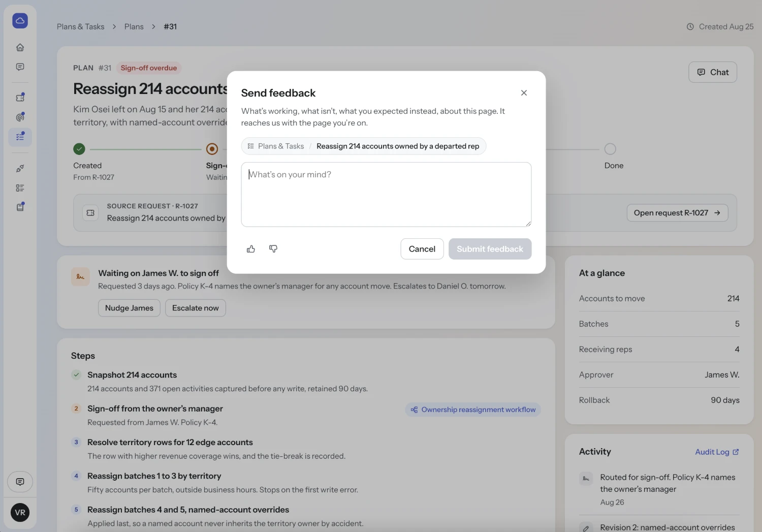Click Submit feedback button
Image resolution: width=762 pixels, height=532 pixels.
(x=490, y=249)
